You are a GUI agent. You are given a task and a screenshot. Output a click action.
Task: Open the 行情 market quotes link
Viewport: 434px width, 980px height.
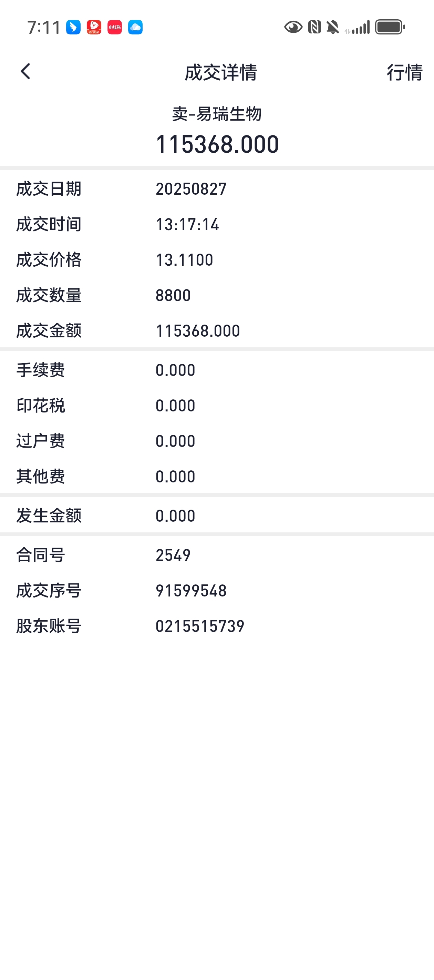click(x=404, y=72)
